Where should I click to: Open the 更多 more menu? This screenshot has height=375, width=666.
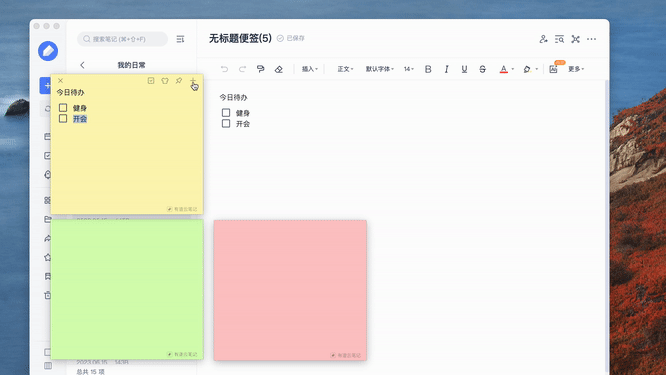tap(576, 69)
